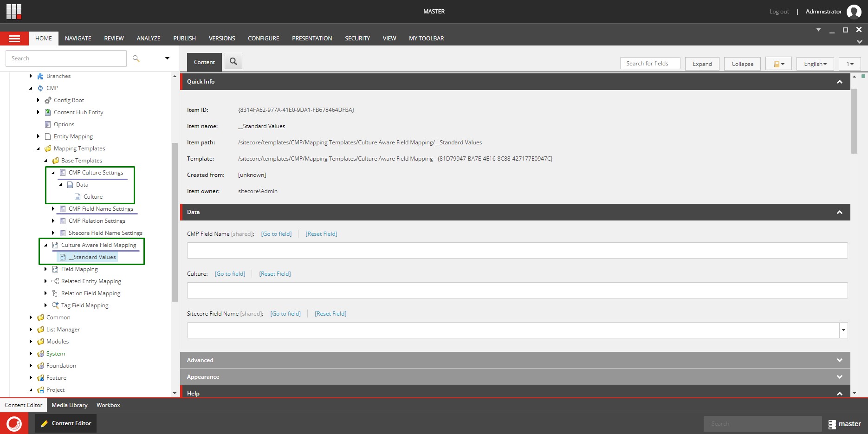Click Go to field for CMP Field Name

click(x=276, y=234)
